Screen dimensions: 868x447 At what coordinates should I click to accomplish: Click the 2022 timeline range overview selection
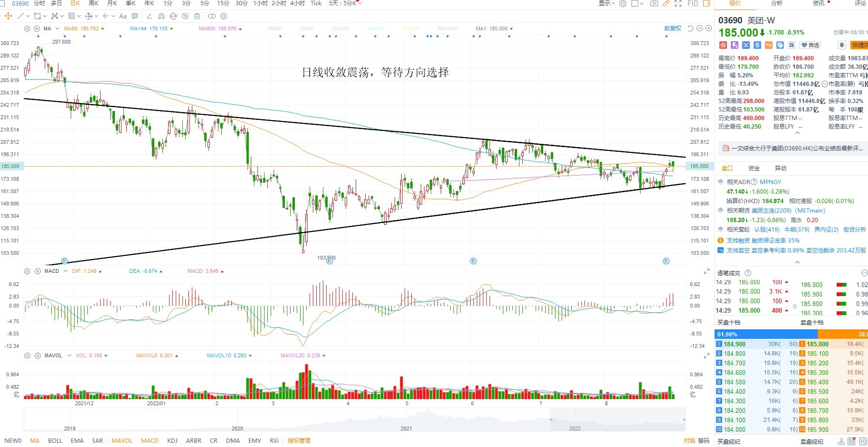[617, 419]
